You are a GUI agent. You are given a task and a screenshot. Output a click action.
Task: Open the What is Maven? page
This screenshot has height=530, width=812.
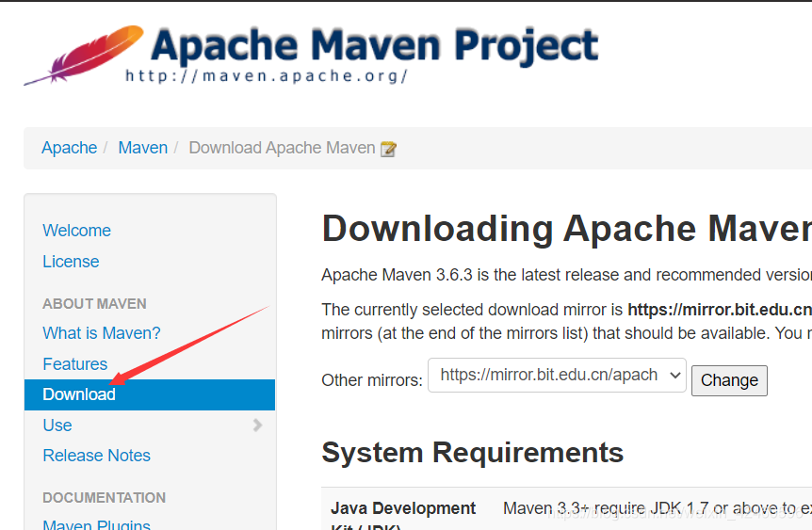102,333
